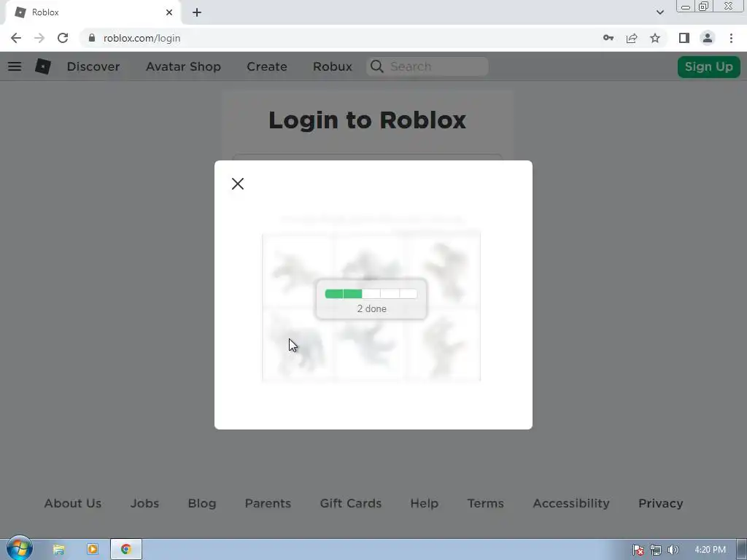This screenshot has height=560, width=747.
Task: Open the Chrome profile avatar menu
Action: pyautogui.click(x=708, y=38)
